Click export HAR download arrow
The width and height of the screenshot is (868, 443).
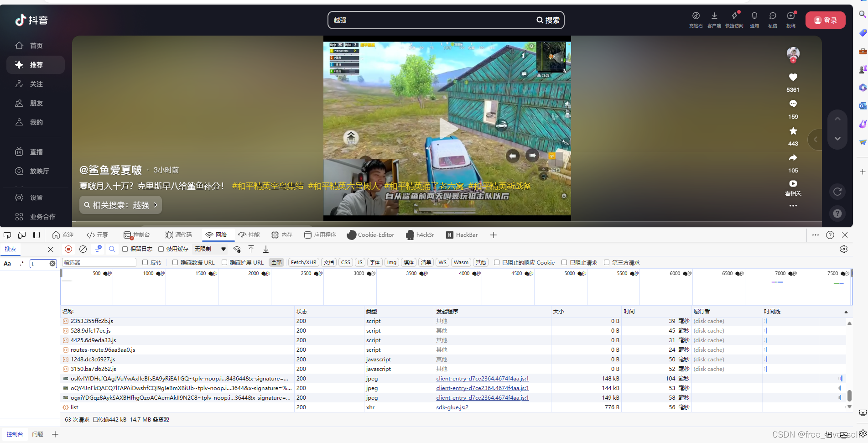[x=266, y=249]
